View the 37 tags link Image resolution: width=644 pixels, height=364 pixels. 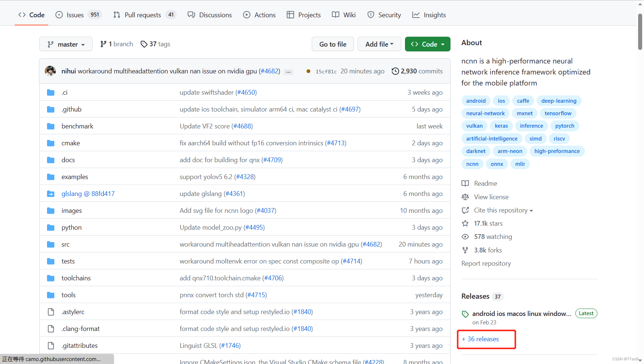(x=155, y=44)
